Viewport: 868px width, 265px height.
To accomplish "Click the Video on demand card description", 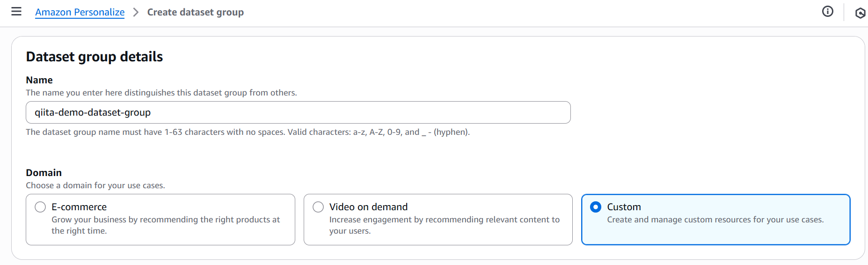I will tap(444, 225).
